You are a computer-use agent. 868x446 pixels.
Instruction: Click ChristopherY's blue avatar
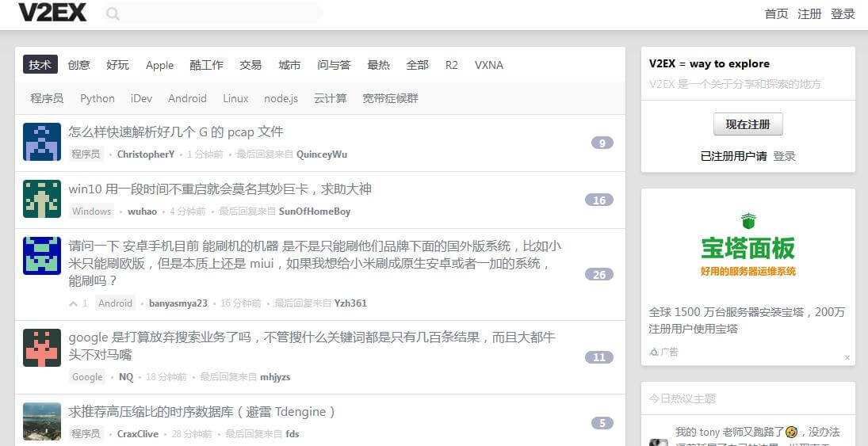pyautogui.click(x=42, y=142)
